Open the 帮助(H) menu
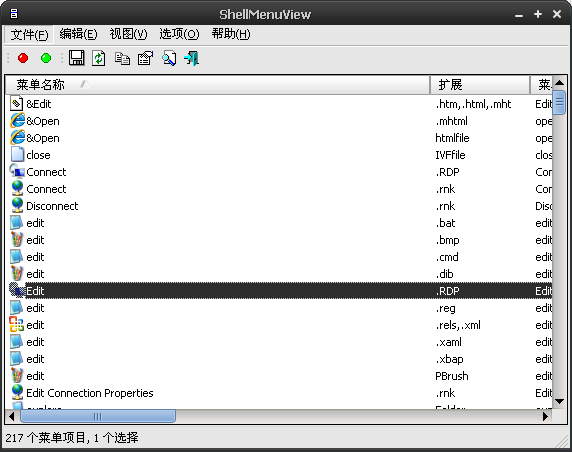572x452 pixels. [231, 34]
